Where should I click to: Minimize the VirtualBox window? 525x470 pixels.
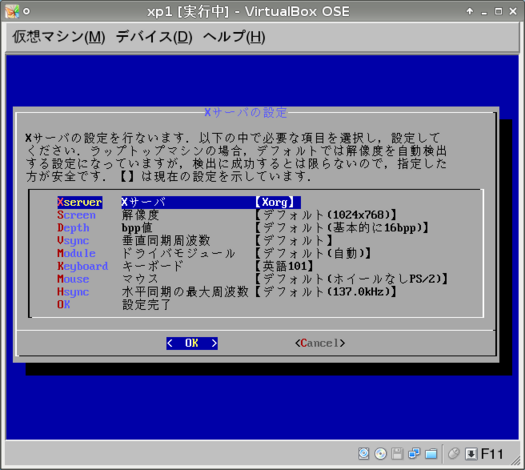click(x=484, y=12)
